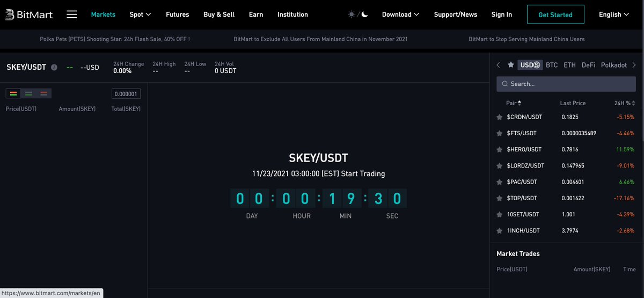Favorite the $PAC/USDT pair star
Viewport: 644px width, 298px height.
point(500,182)
